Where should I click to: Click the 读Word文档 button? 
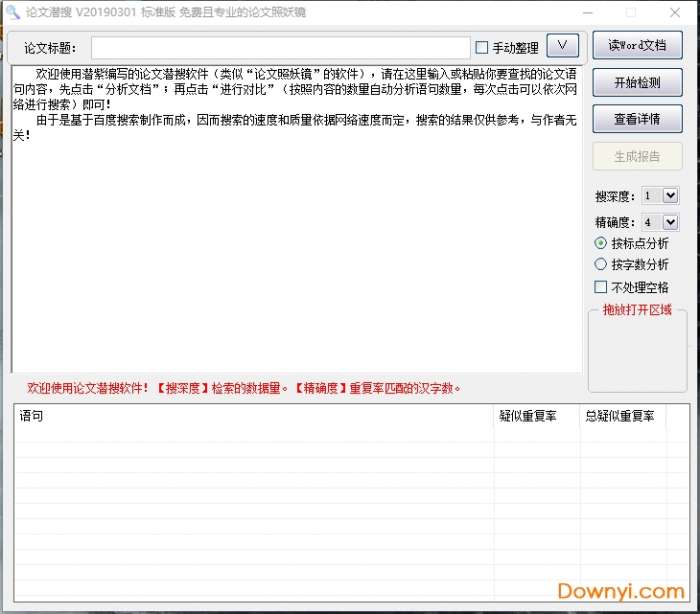[637, 46]
